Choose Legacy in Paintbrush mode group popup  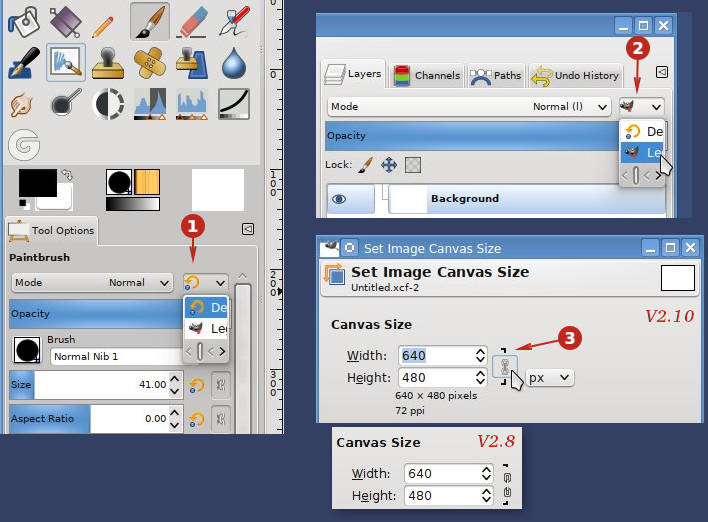pos(207,328)
